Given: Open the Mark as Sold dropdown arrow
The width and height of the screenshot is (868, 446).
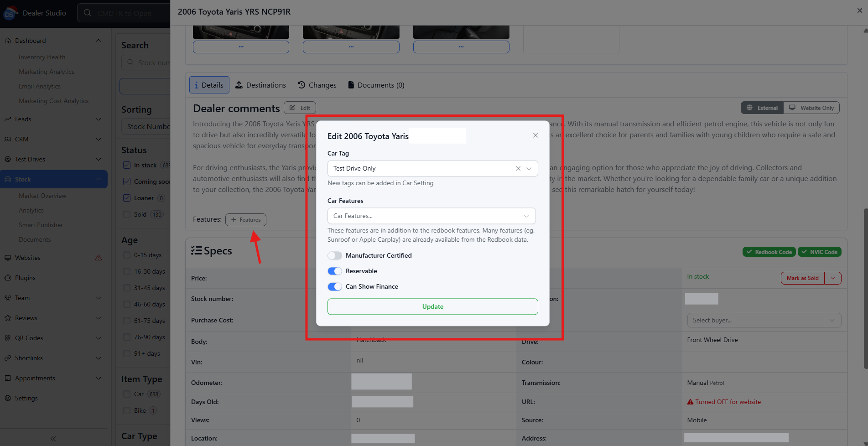Looking at the screenshot, I should 833,278.
